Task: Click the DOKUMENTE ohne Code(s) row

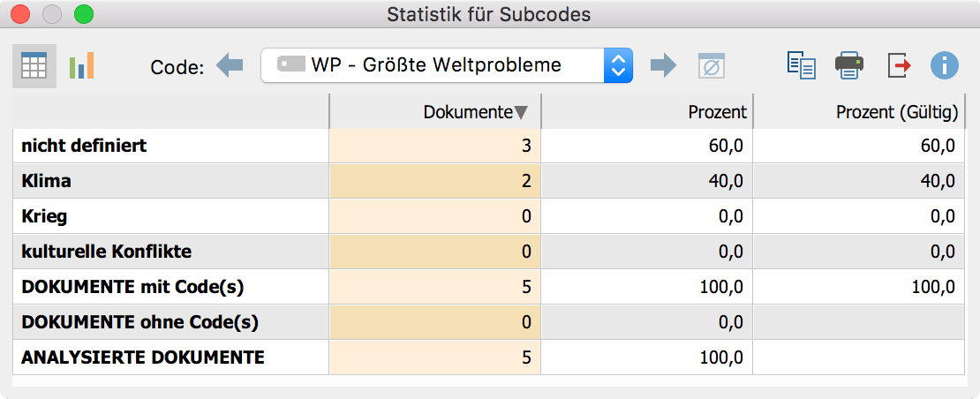Action: coord(489,322)
